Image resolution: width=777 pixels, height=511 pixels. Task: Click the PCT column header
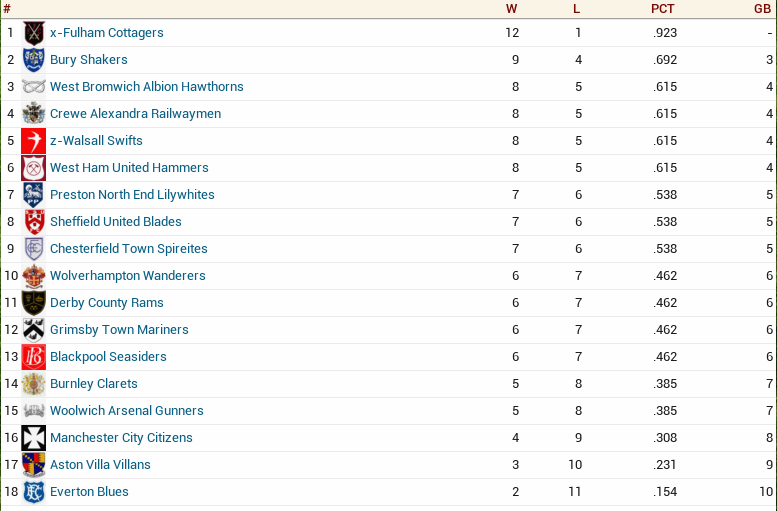[x=663, y=8]
